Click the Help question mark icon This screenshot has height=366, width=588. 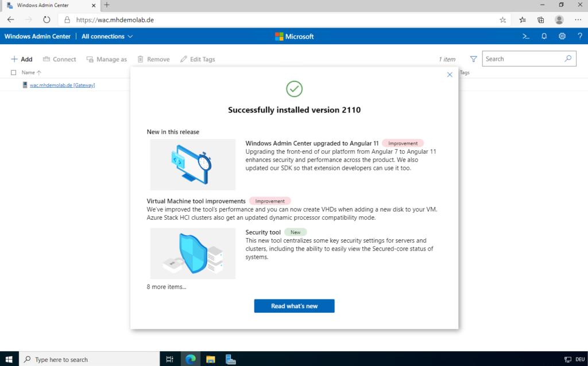point(580,36)
